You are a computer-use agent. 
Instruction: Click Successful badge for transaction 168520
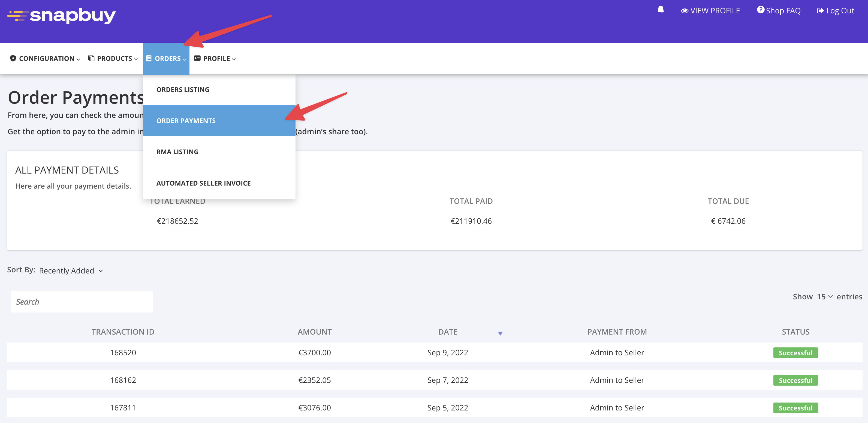click(x=795, y=353)
